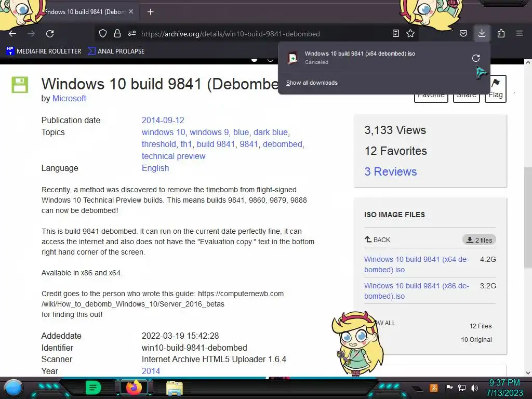Click the vertical page scrollbar thumb
The height and width of the screenshot is (399, 532).
point(528,217)
